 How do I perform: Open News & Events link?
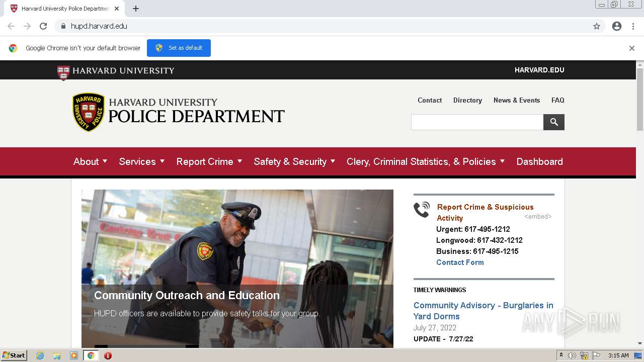pos(517,100)
